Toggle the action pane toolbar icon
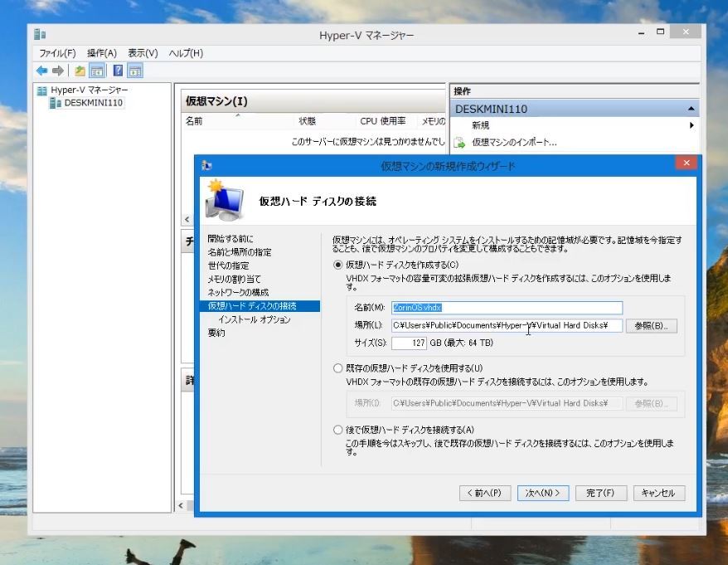The width and height of the screenshot is (728, 565). (x=134, y=71)
